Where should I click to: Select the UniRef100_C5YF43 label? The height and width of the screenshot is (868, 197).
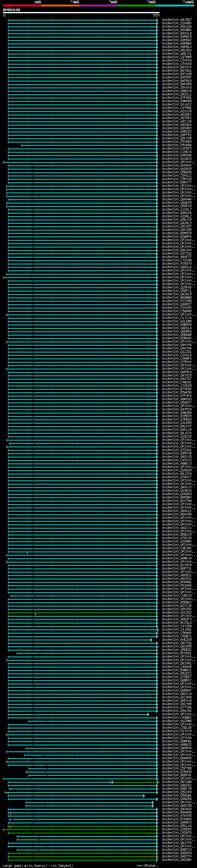[177, 61]
